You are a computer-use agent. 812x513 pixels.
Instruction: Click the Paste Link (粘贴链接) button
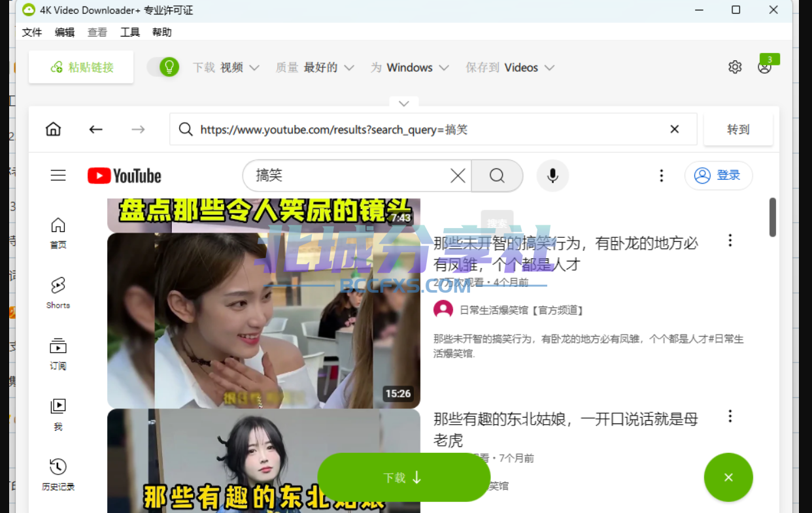(x=81, y=67)
